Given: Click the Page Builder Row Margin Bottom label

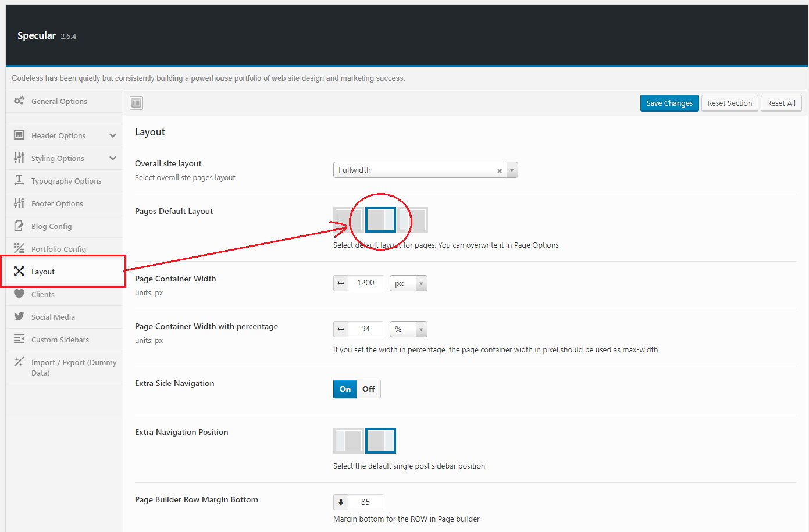Looking at the screenshot, I should [197, 499].
